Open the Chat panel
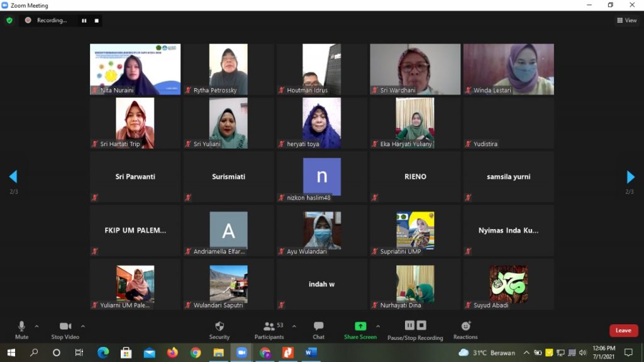This screenshot has width=644, height=362. click(318, 329)
